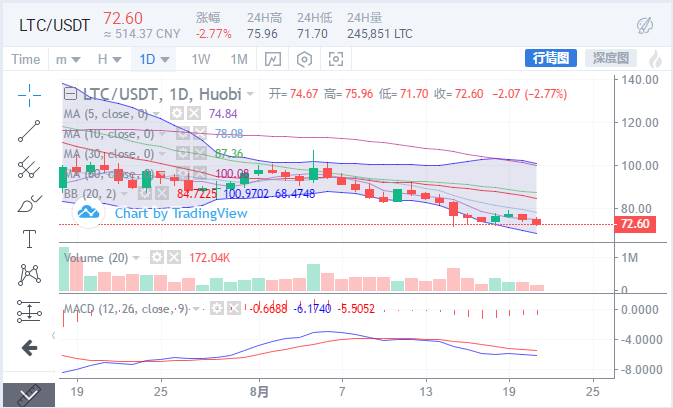Remove the MA 10 indicator
The height and width of the screenshot is (408, 673).
coord(200,133)
